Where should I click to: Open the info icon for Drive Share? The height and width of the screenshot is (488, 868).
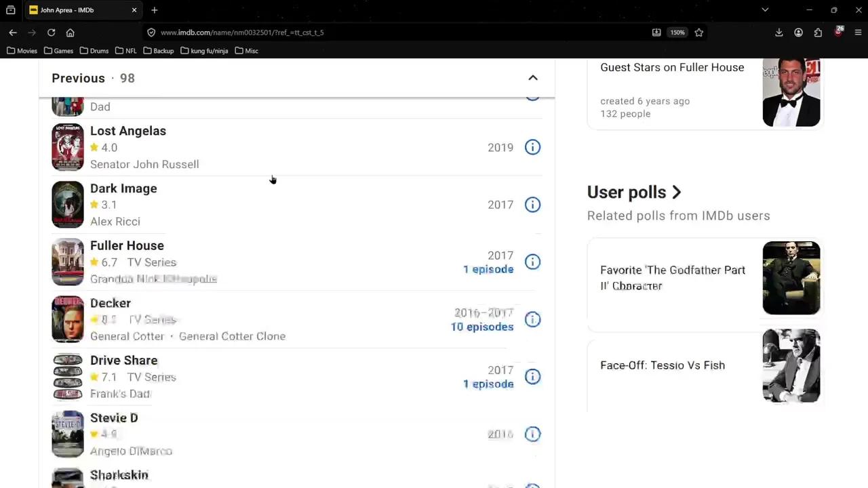click(x=532, y=377)
